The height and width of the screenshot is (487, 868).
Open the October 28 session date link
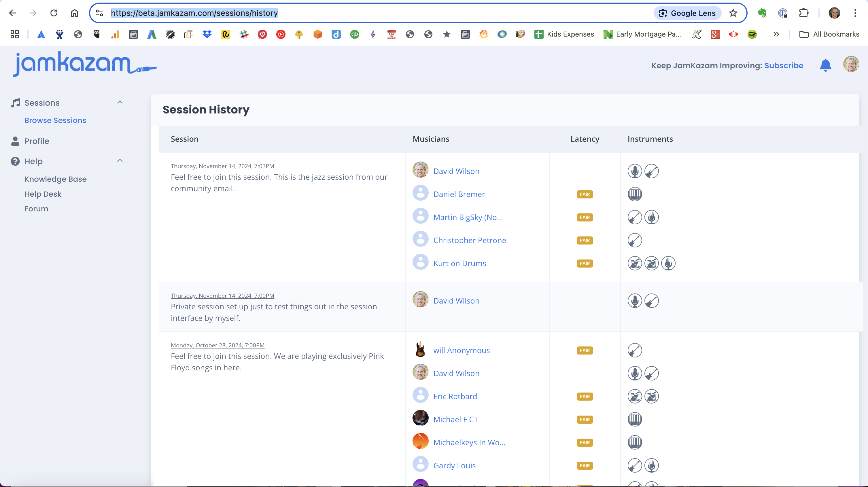[x=217, y=345]
